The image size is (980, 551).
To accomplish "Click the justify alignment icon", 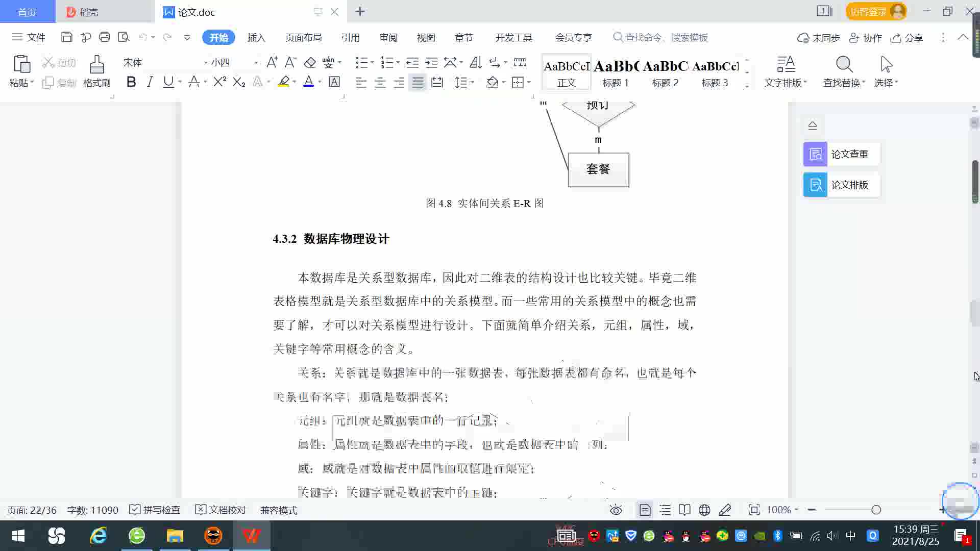I will 418,82.
